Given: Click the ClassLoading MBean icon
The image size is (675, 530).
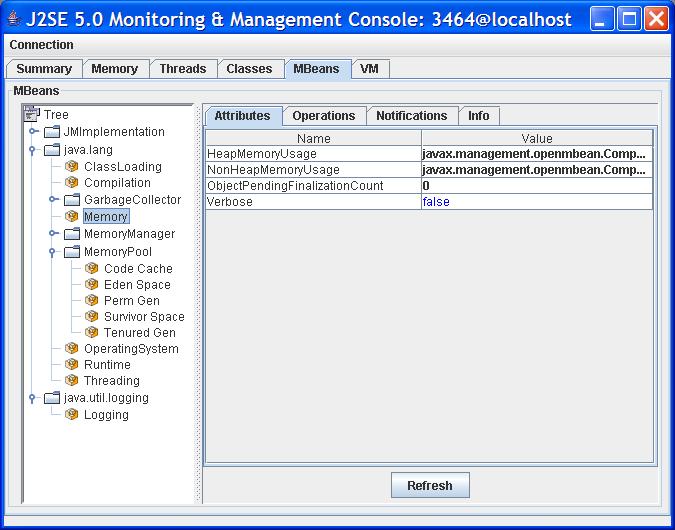Looking at the screenshot, I should [x=72, y=167].
